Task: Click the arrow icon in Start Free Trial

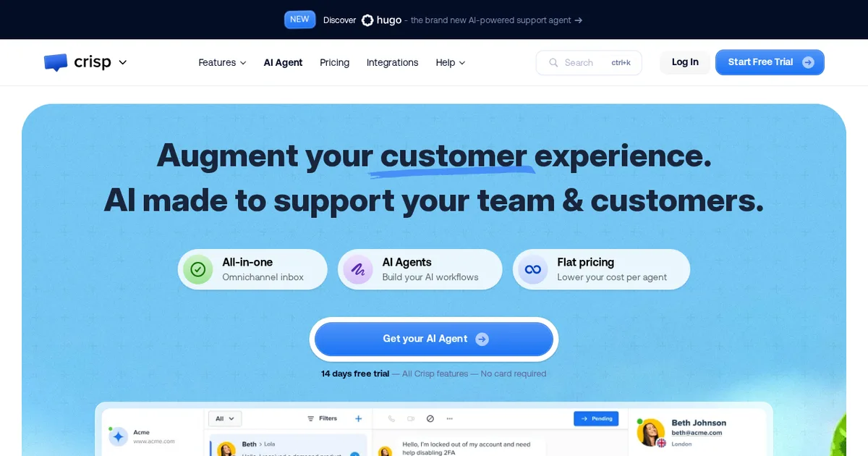Action: point(808,62)
